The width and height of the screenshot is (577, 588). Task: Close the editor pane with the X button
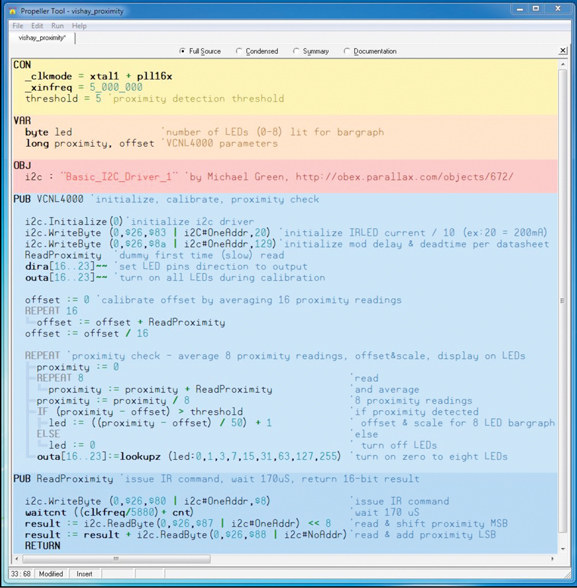click(x=562, y=51)
